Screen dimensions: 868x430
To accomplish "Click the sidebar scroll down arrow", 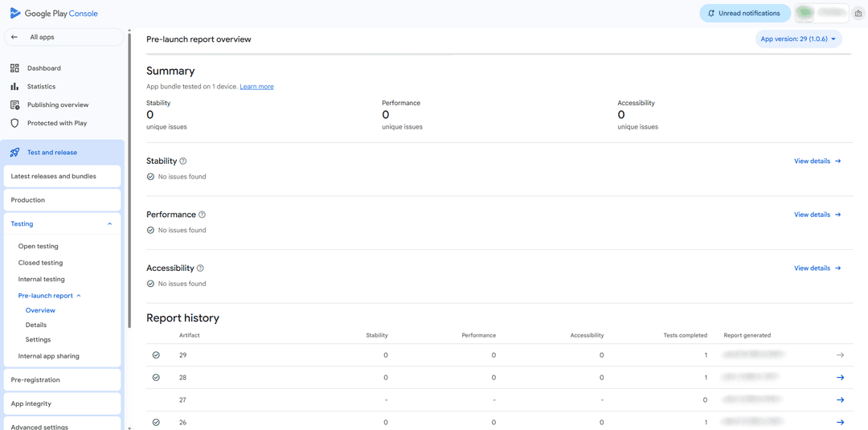I will (x=129, y=428).
